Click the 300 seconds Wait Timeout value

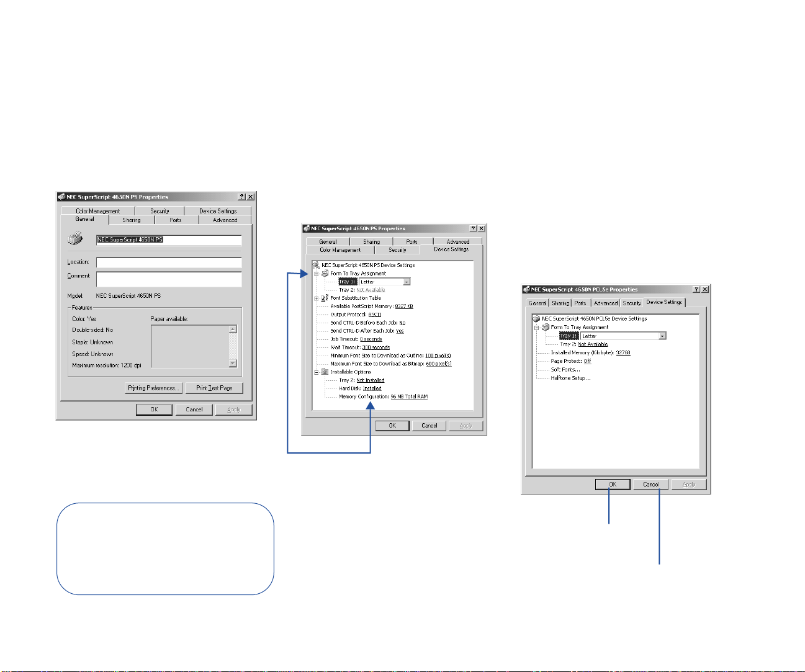click(x=376, y=347)
